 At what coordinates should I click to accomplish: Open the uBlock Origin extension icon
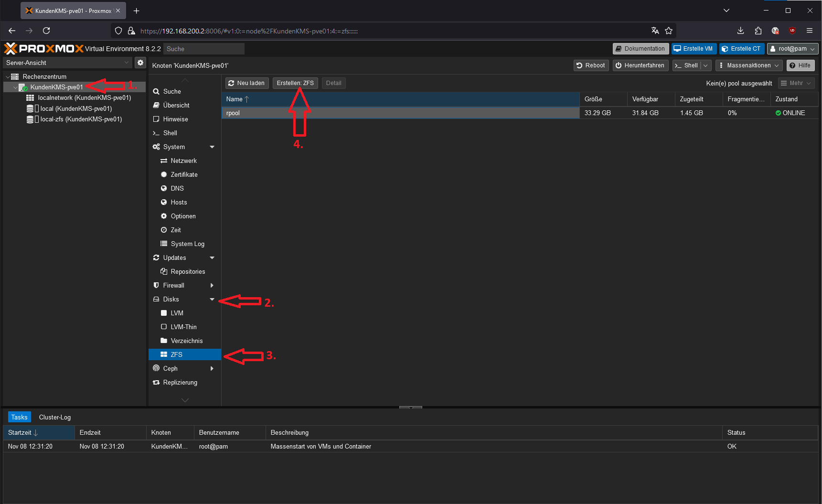pyautogui.click(x=792, y=31)
